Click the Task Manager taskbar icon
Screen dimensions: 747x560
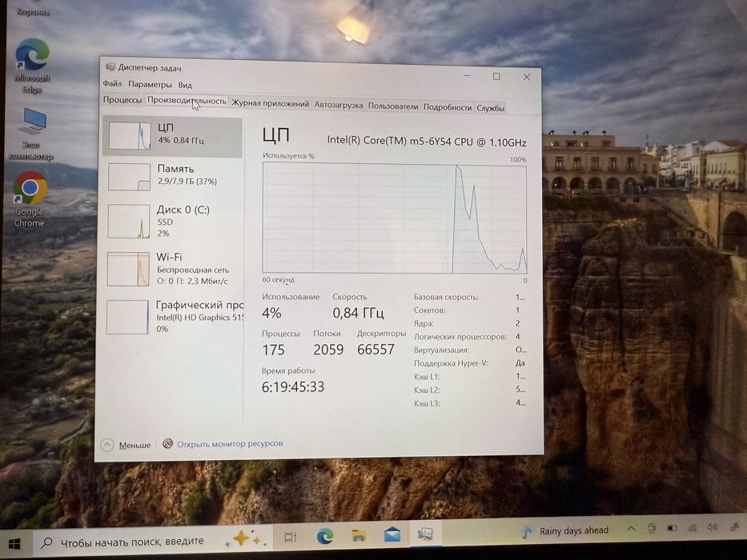pos(424,534)
